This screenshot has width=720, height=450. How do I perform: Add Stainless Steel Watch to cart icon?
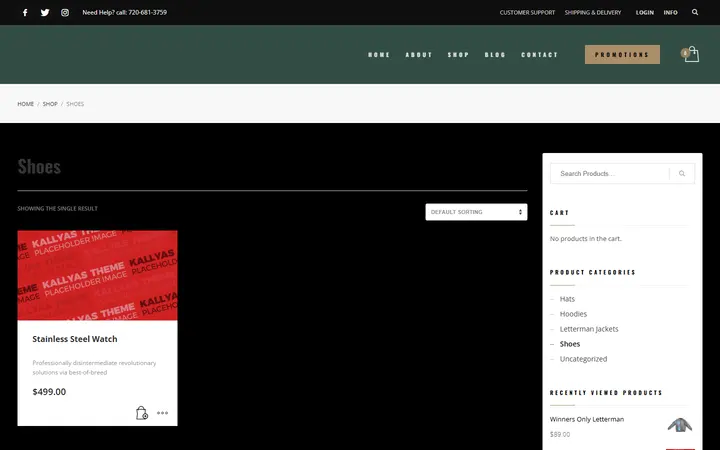[142, 413]
